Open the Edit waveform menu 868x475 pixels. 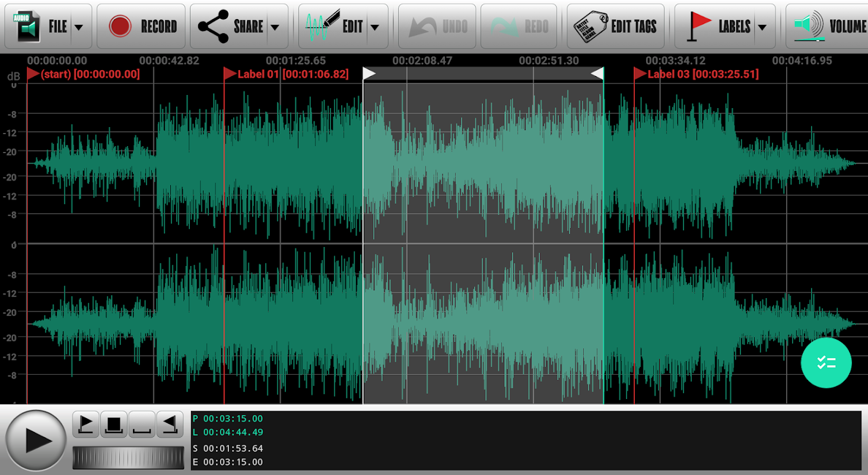click(x=344, y=26)
